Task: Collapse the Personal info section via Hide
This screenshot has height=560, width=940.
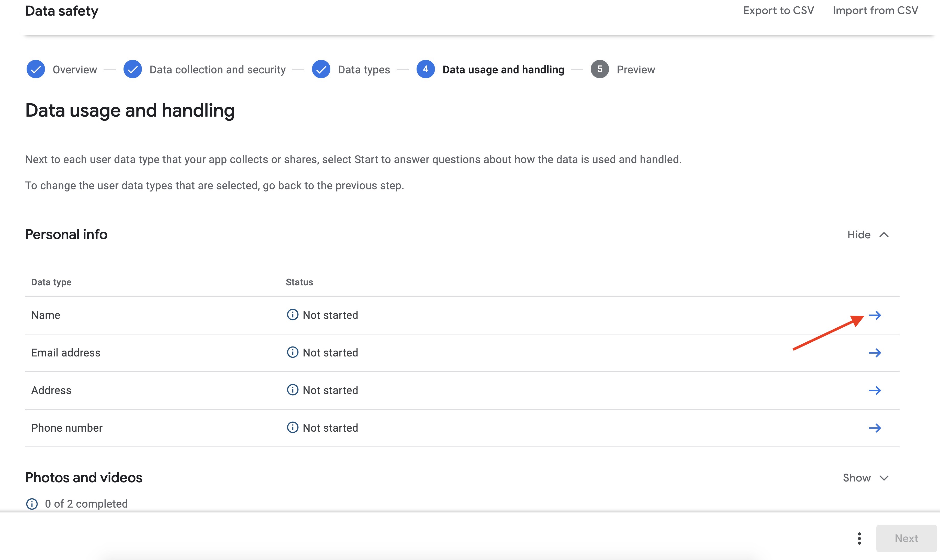Action: click(868, 235)
